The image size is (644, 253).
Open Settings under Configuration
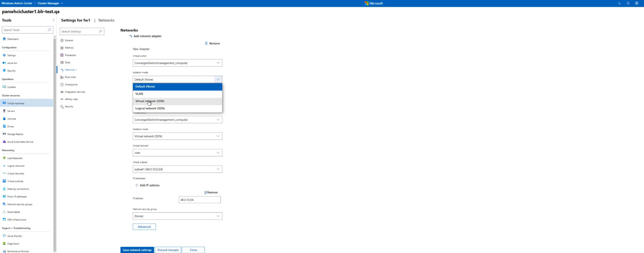[11, 55]
